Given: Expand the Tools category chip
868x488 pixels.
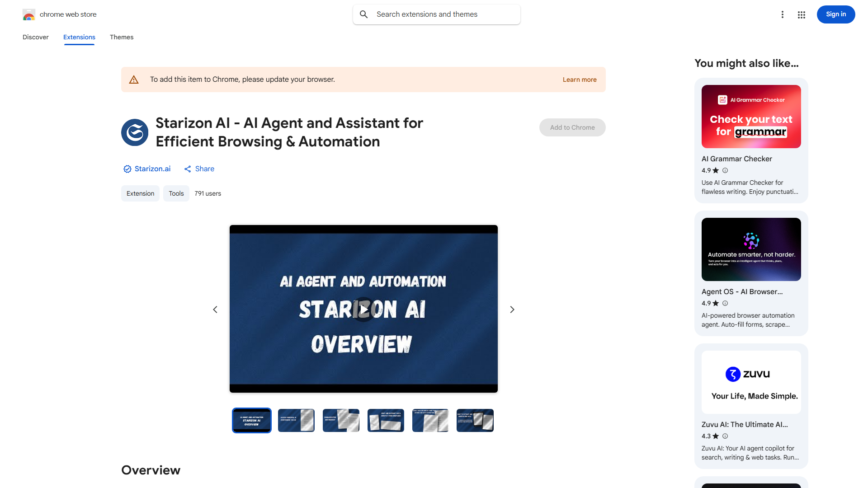Looking at the screenshot, I should (x=176, y=193).
